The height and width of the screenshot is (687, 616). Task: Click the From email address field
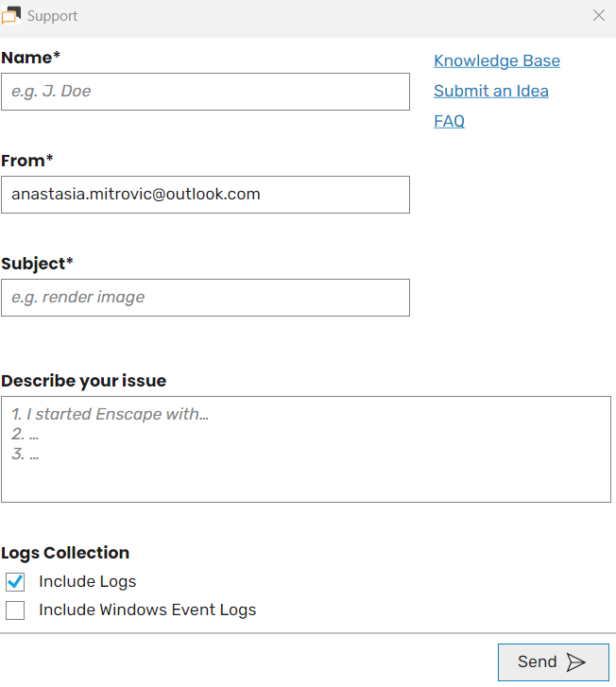click(x=205, y=195)
